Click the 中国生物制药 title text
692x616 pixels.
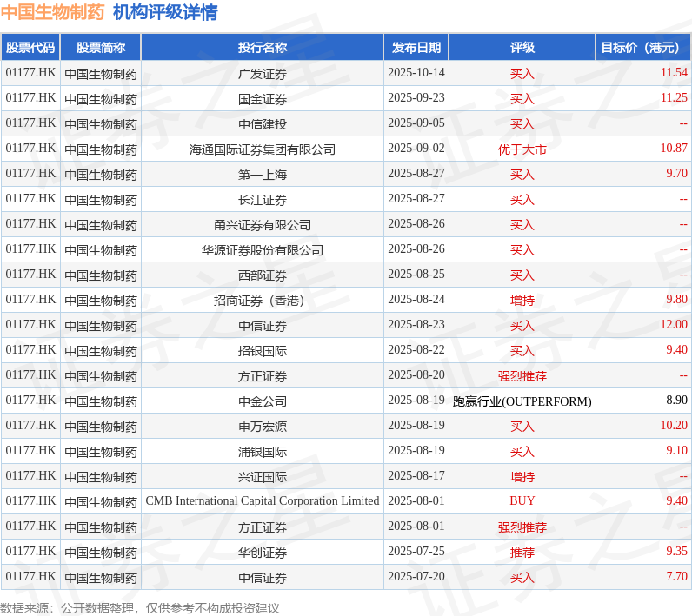(52, 12)
